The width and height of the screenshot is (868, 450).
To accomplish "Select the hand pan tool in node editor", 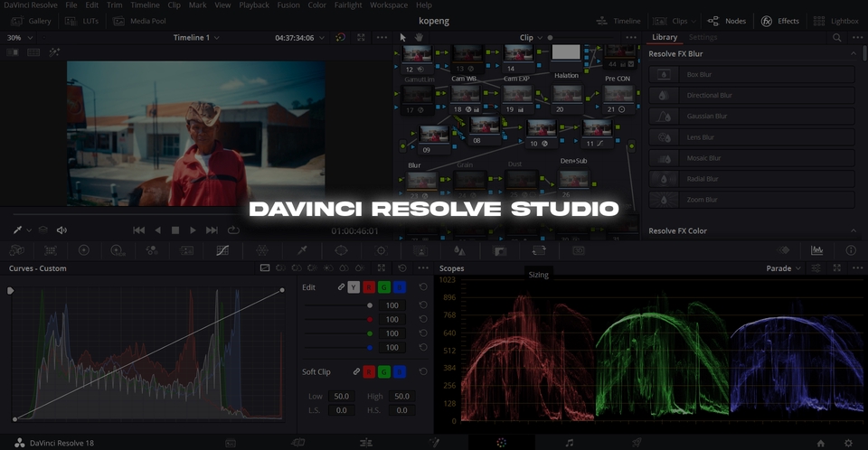I will coord(419,37).
